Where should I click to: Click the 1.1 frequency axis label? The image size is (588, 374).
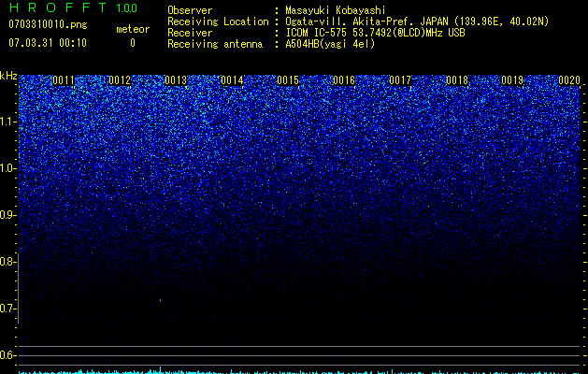pos(7,122)
